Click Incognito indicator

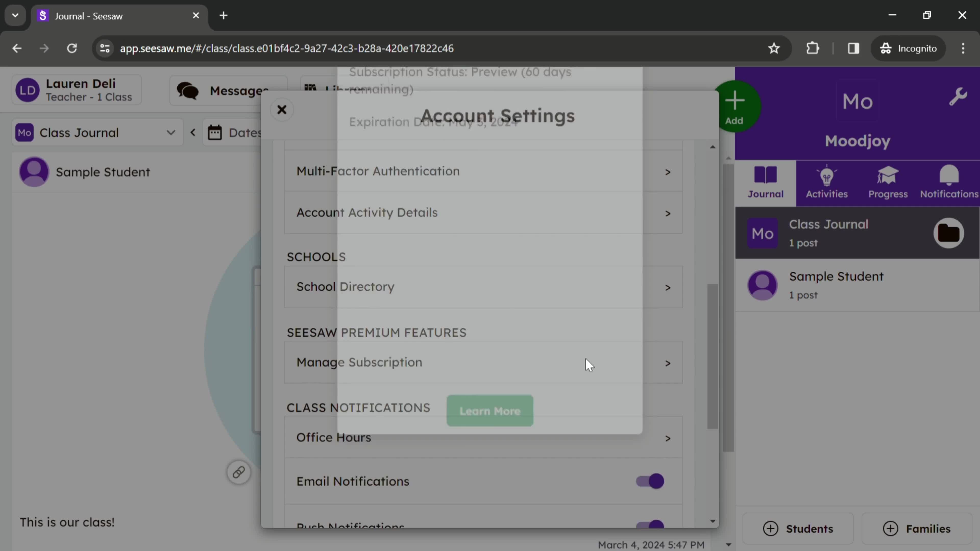click(x=908, y=48)
